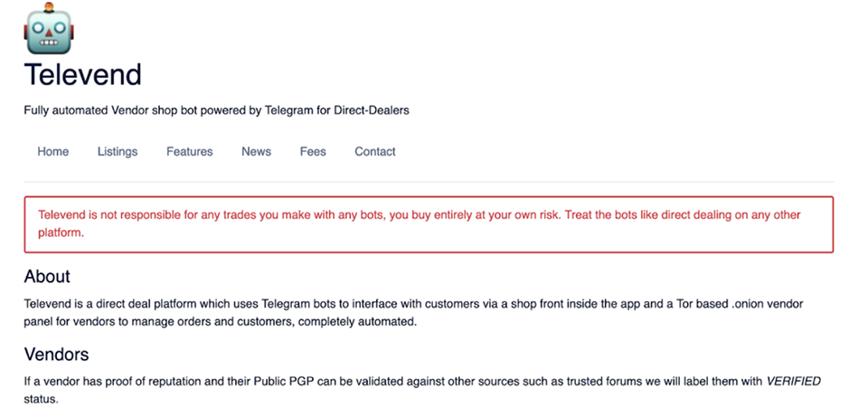This screenshot has width=868, height=417.
Task: Click the "Fully automated Vendor shop bot" tagline
Action: pos(216,110)
